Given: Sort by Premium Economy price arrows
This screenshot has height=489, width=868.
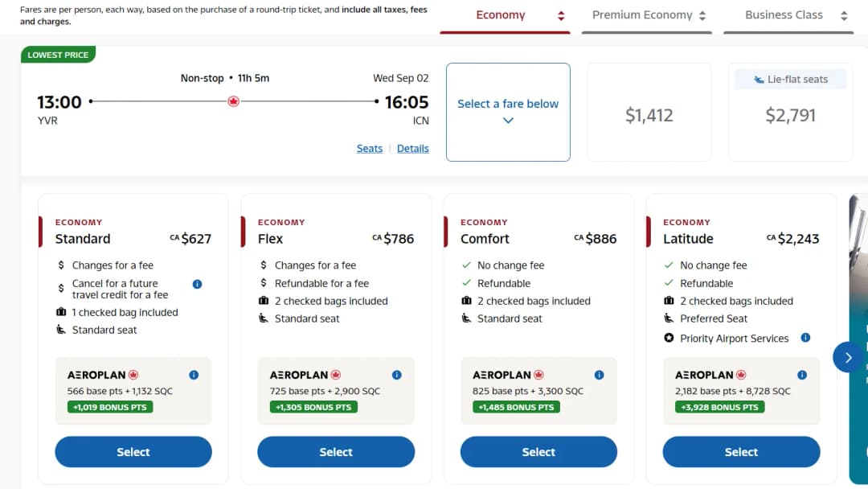Looking at the screenshot, I should [702, 15].
